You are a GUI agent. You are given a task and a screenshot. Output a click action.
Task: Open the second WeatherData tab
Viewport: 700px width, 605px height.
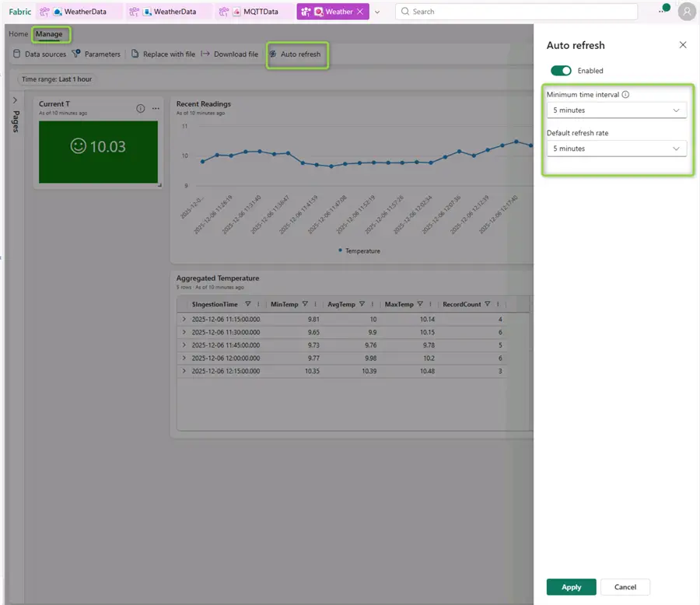click(x=170, y=12)
